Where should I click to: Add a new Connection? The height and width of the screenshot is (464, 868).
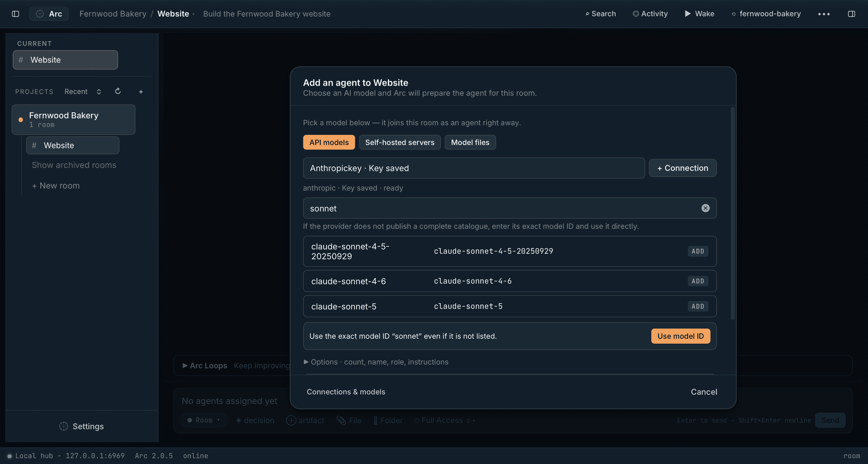pos(683,168)
